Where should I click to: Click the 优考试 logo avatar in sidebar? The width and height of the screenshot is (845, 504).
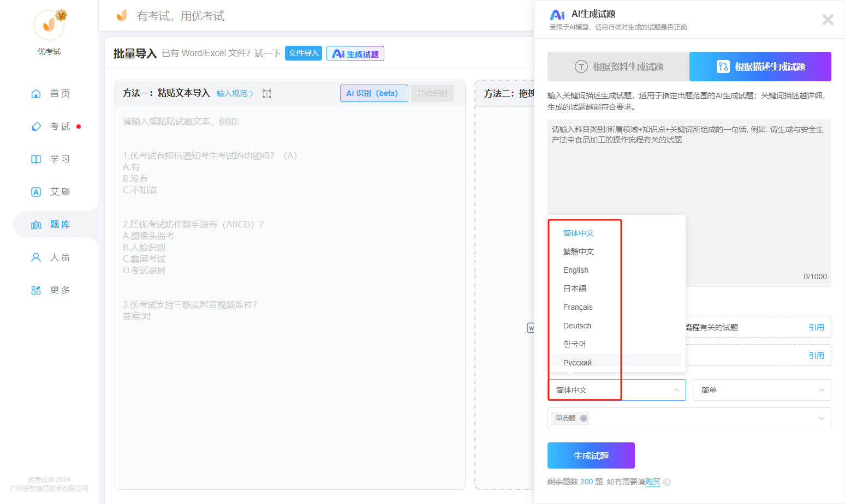point(49,25)
